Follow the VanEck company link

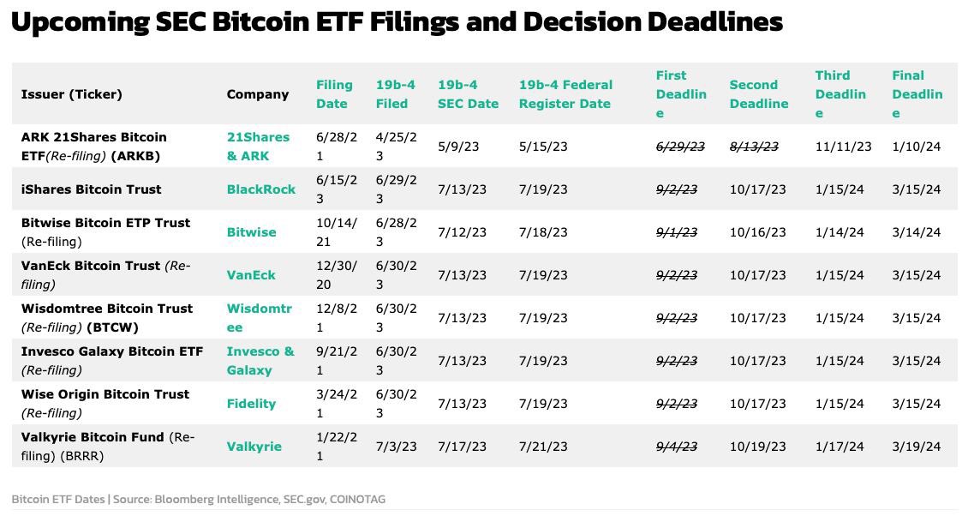pyautogui.click(x=251, y=275)
